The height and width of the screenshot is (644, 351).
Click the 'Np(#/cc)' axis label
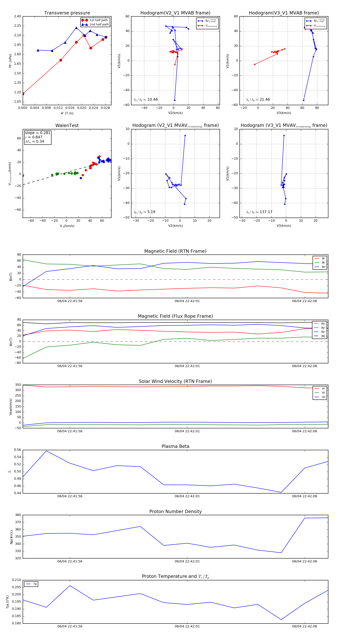click(x=11, y=537)
